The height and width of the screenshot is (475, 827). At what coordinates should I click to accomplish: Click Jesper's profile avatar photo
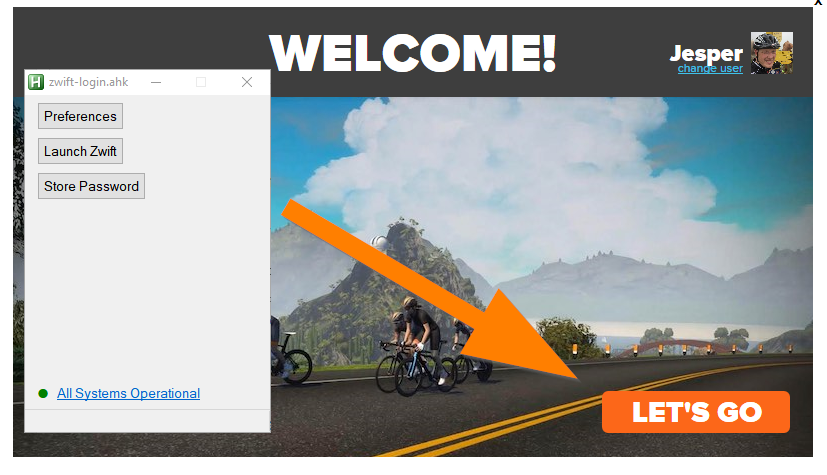(772, 53)
